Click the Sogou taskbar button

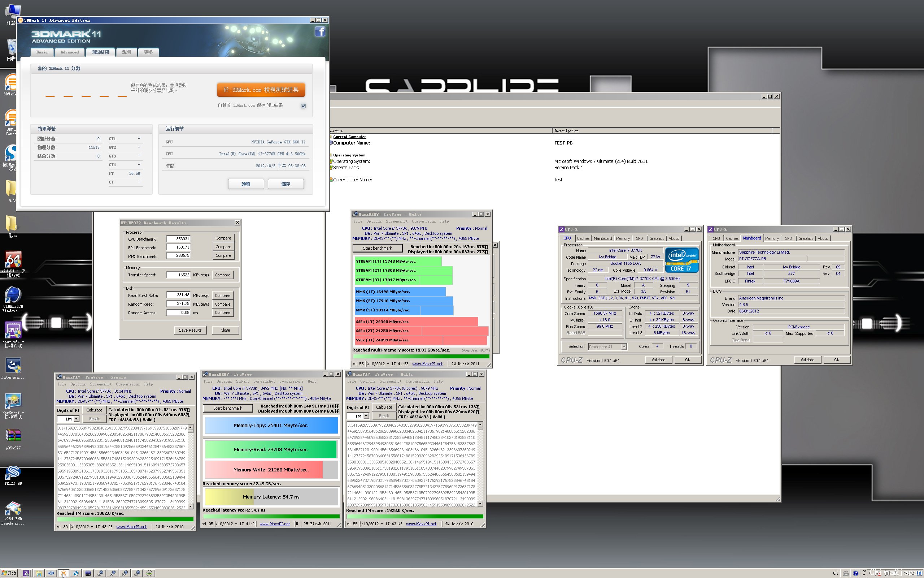(75, 573)
